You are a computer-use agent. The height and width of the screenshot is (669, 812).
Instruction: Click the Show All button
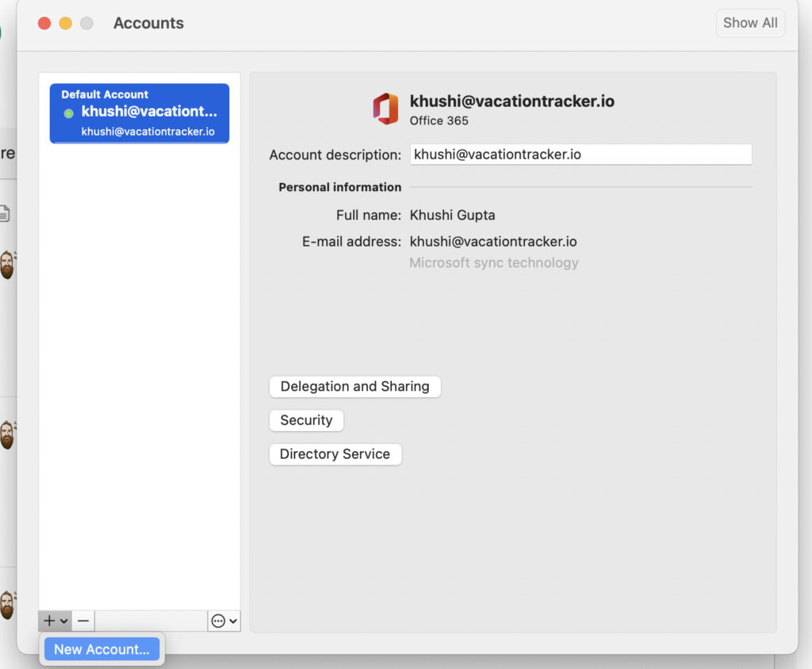(x=749, y=23)
